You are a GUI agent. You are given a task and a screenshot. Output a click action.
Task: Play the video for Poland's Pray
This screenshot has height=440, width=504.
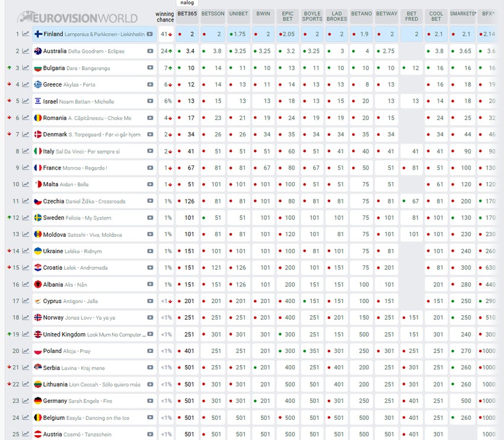(x=150, y=351)
